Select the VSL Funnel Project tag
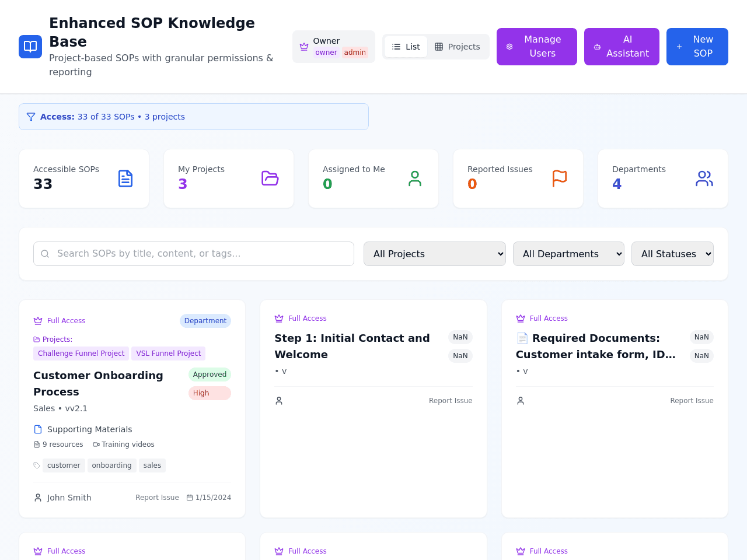Viewport: 747px width, 560px height. (168, 353)
